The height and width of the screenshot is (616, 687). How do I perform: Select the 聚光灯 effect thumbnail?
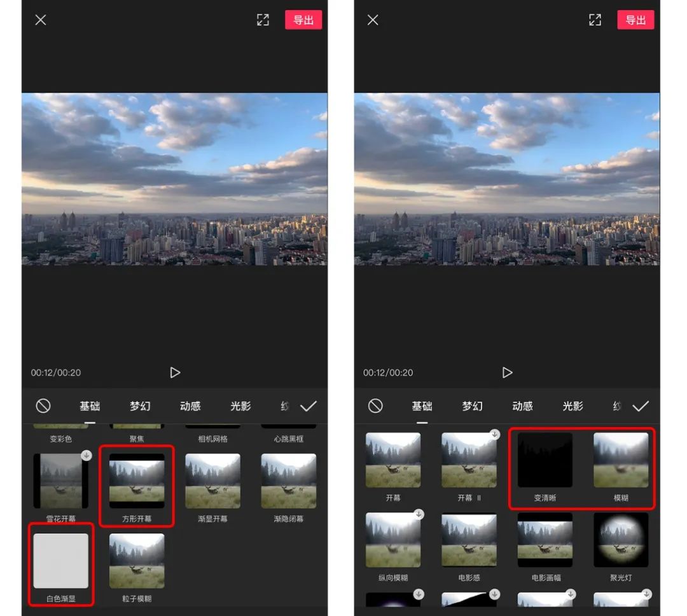(621, 540)
